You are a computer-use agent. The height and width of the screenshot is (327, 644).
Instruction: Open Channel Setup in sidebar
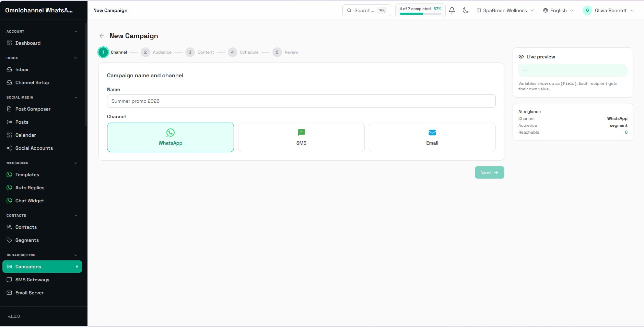point(42,82)
